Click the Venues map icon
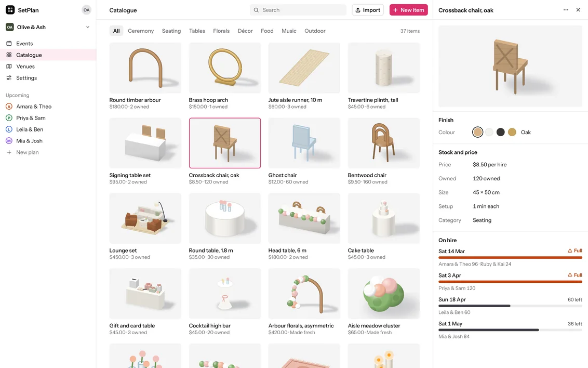Viewport: 588px width, 368px height. tap(9, 67)
